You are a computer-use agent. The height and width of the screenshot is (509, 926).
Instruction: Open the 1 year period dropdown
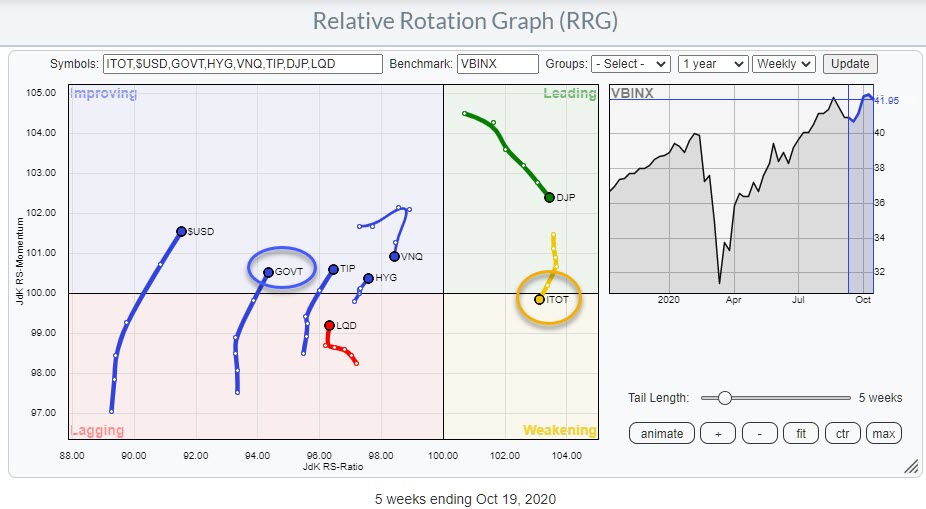click(x=712, y=64)
